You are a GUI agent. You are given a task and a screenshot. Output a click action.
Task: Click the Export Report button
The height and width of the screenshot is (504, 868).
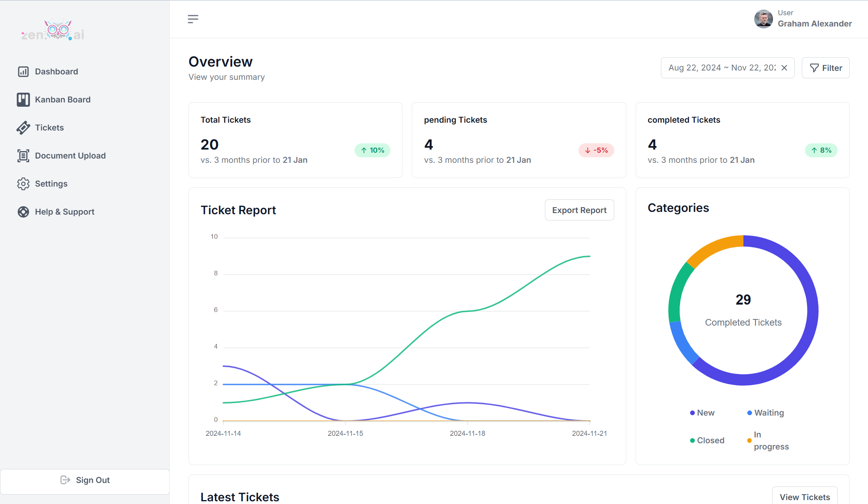click(x=579, y=210)
